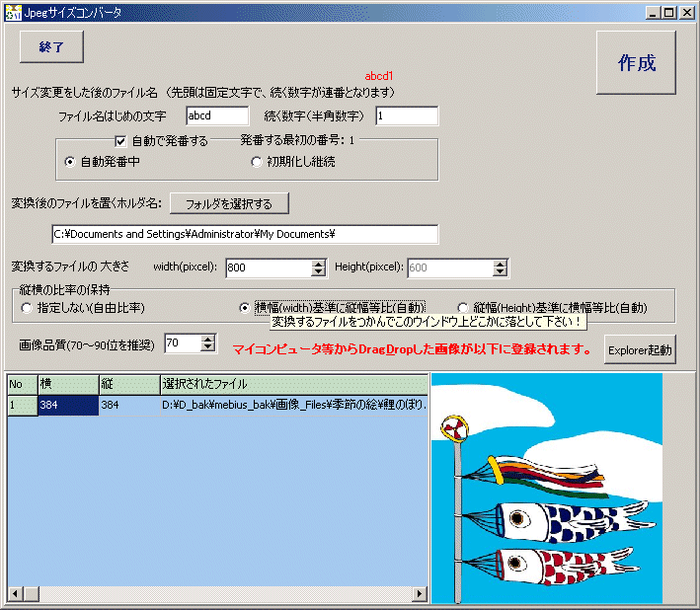
Task: Click the Jpeg size converter title bar icon
Action: tap(14, 13)
